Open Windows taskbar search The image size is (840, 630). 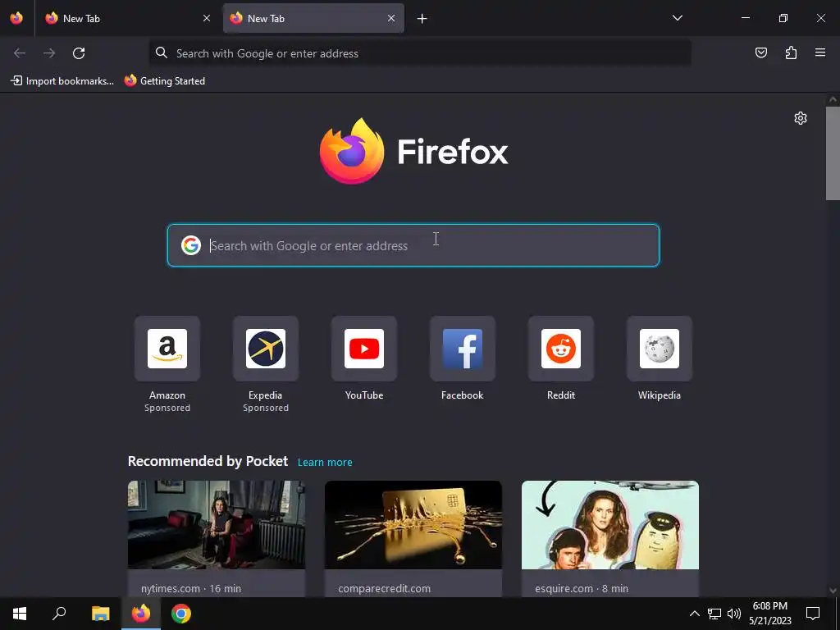coord(59,614)
